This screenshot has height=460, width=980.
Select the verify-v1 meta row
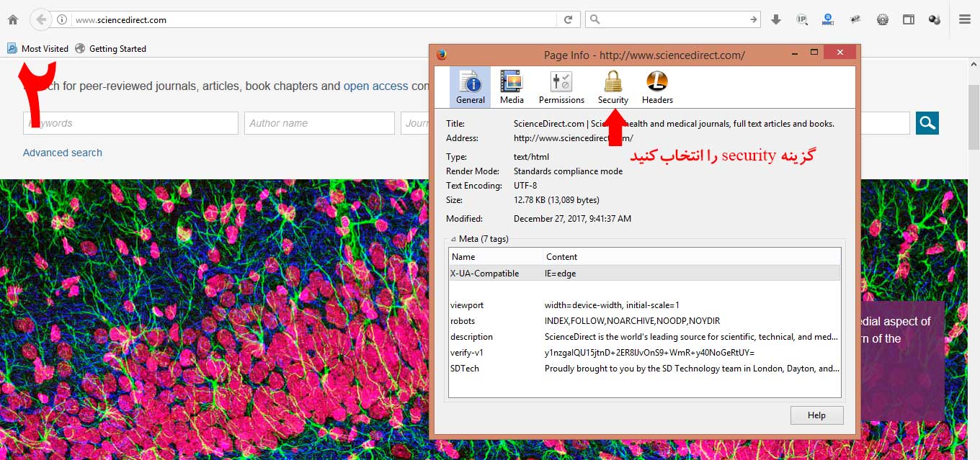point(645,353)
